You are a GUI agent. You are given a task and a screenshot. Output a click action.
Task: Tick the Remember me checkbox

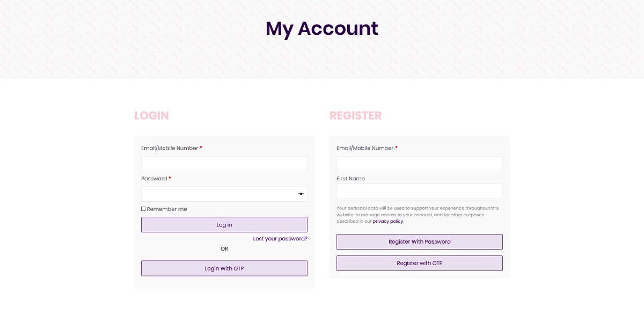point(143,209)
